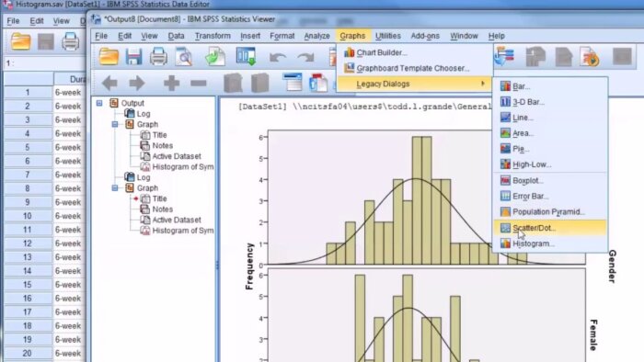
Task: Open the Format menu
Action: [x=282, y=36]
